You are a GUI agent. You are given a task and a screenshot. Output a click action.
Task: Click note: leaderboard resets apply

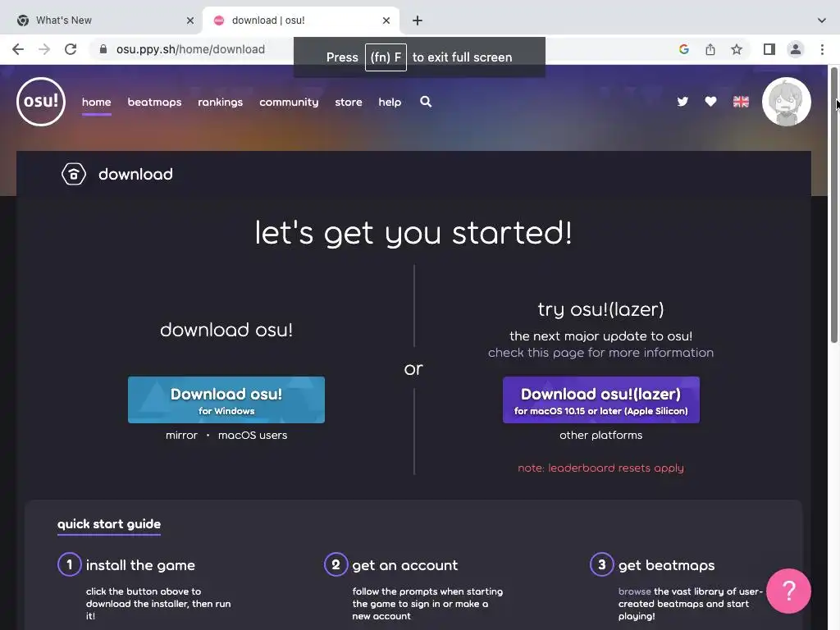tap(601, 468)
